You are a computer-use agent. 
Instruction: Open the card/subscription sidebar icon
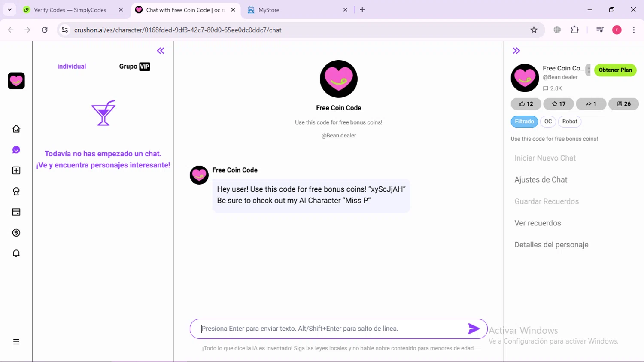click(x=16, y=212)
